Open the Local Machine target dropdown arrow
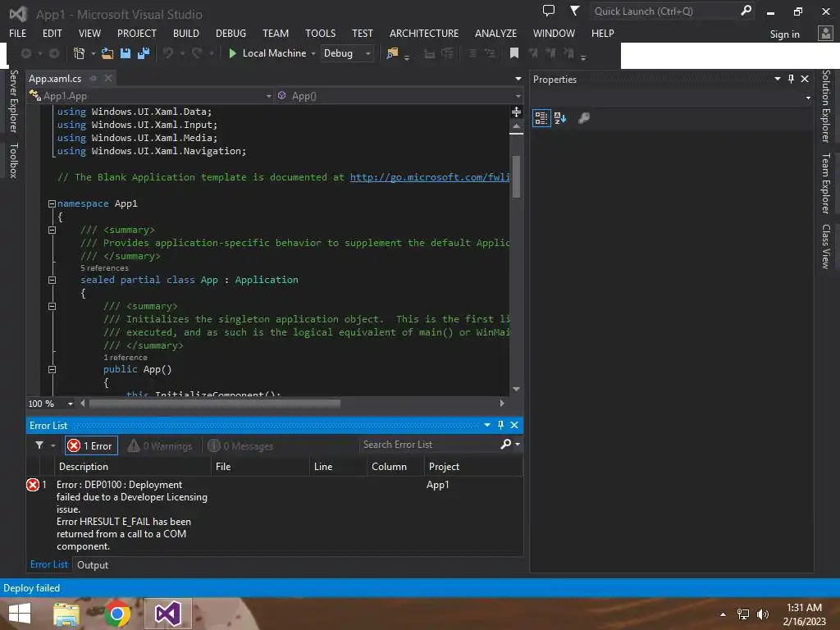840x630 pixels. click(x=313, y=53)
